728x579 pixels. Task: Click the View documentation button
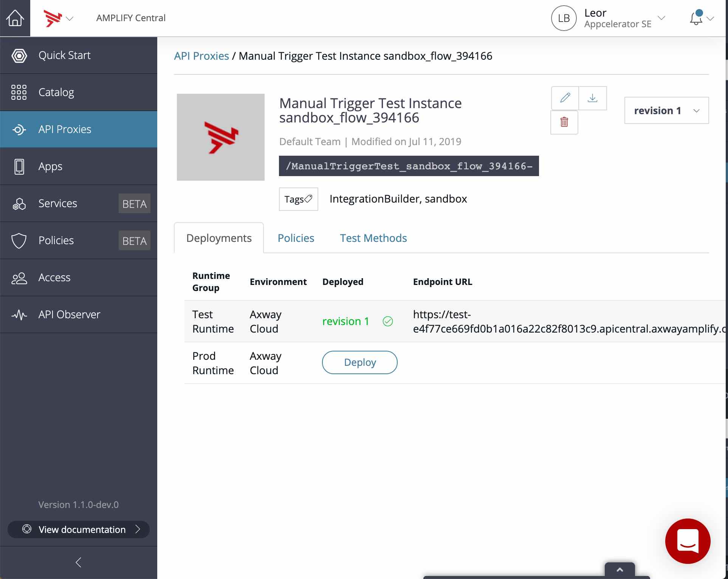pyautogui.click(x=79, y=529)
